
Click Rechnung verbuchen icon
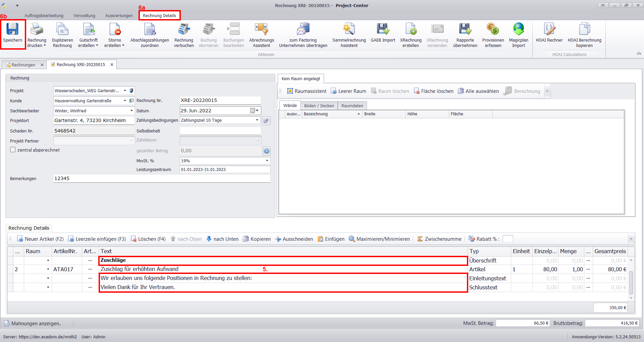pos(184,30)
